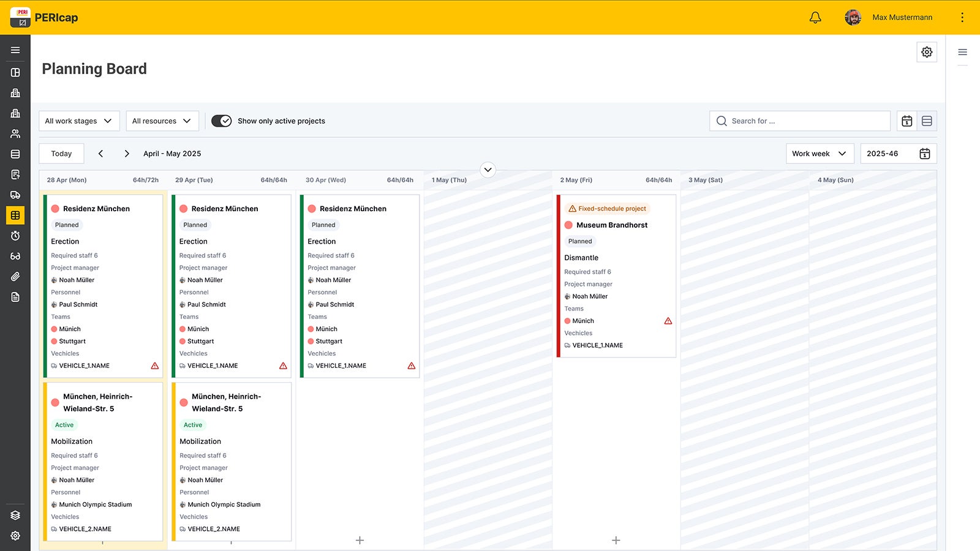The width and height of the screenshot is (980, 551).
Task: Expand the All resources filter
Action: (162, 121)
